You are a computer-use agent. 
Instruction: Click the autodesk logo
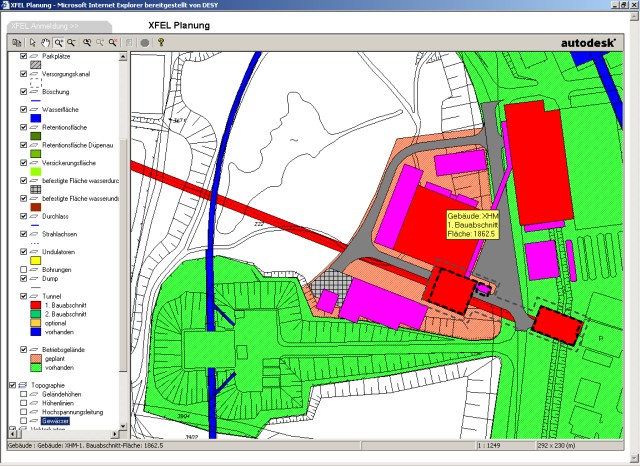[588, 43]
